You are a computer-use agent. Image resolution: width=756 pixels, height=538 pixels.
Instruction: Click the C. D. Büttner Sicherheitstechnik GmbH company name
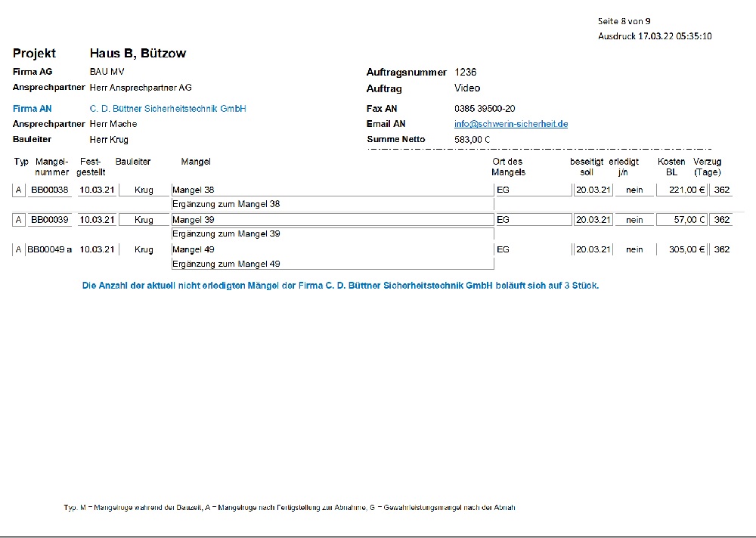168,109
